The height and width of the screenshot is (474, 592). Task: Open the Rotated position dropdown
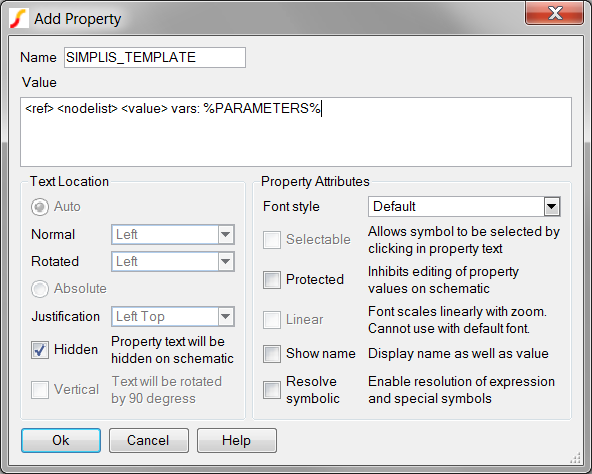click(173, 261)
